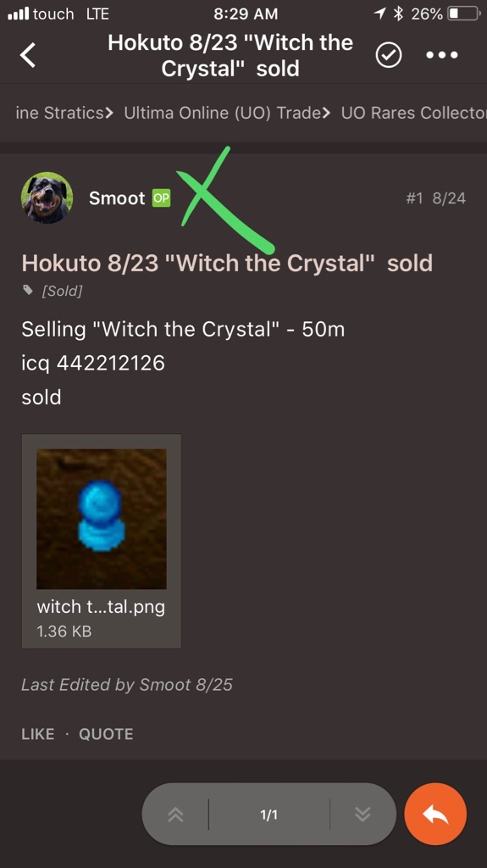Tap the back arrow in header
487x868 pixels.
28,55
